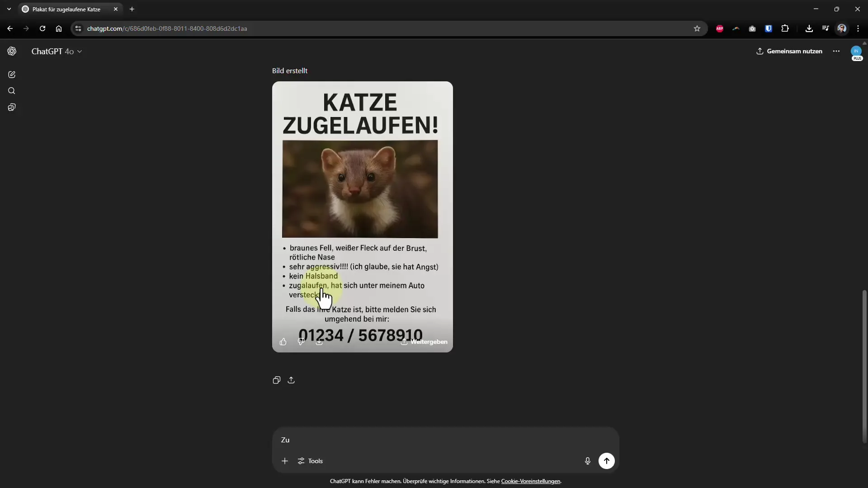Open the browser profile avatar
Screen dimensions: 868x488
pos(842,28)
